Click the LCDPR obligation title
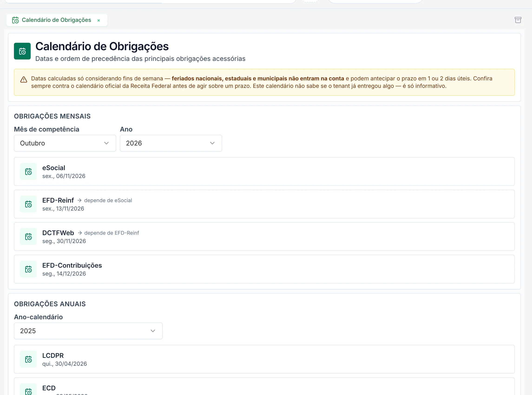 [53, 355]
